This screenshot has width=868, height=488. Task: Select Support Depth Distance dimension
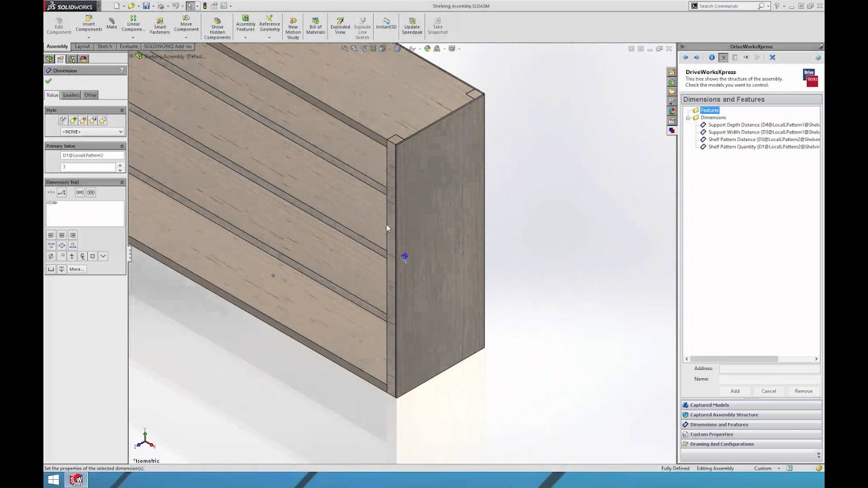pos(764,125)
